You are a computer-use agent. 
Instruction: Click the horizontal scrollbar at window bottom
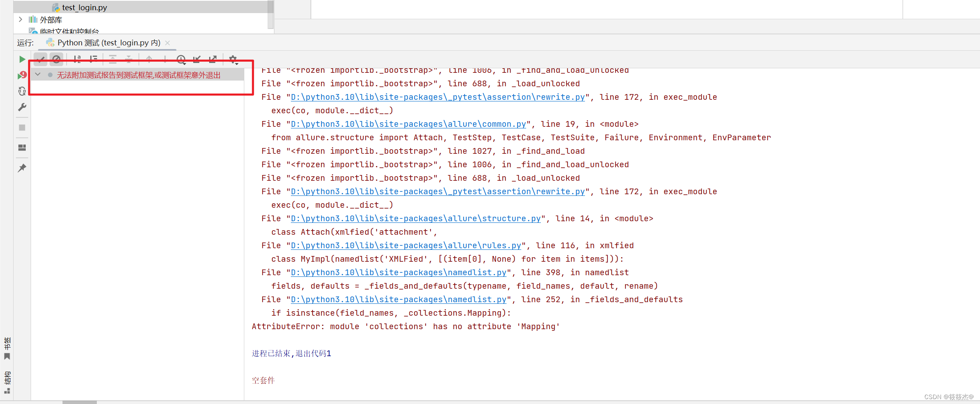coord(80,402)
